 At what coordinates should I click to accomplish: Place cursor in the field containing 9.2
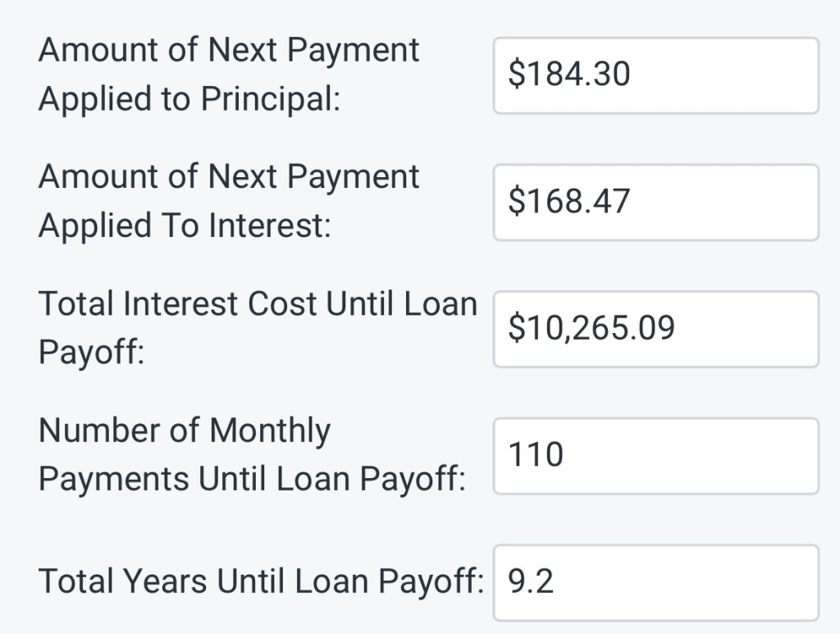pyautogui.click(x=697, y=582)
